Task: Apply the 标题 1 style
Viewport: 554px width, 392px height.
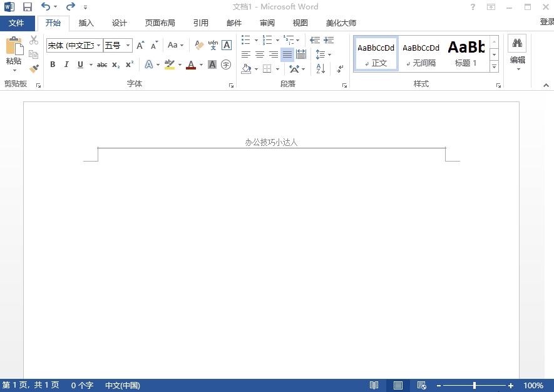Action: tap(466, 53)
